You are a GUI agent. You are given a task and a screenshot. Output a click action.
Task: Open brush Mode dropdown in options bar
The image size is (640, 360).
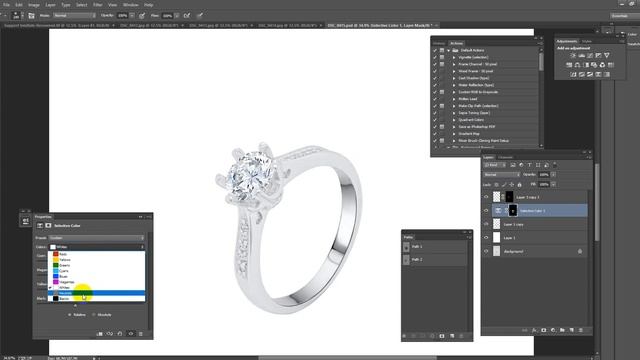tap(74, 16)
